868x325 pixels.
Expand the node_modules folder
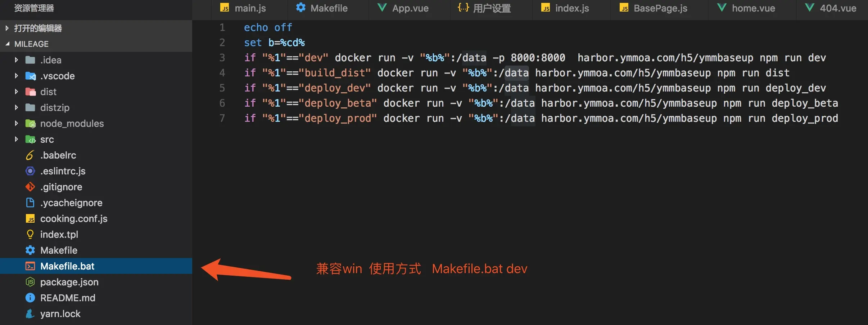click(x=16, y=123)
